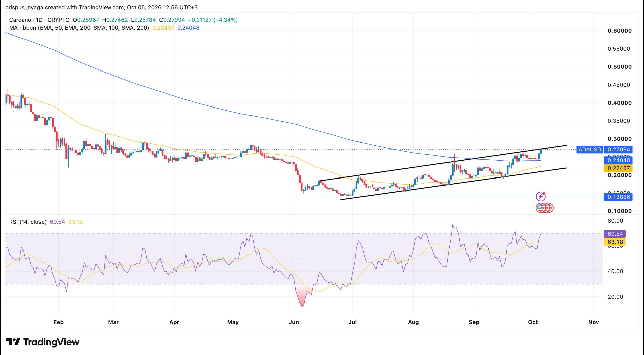The width and height of the screenshot is (644, 355).
Task: Click the RSI (14, close) indicator legend
Action: (x=28, y=222)
